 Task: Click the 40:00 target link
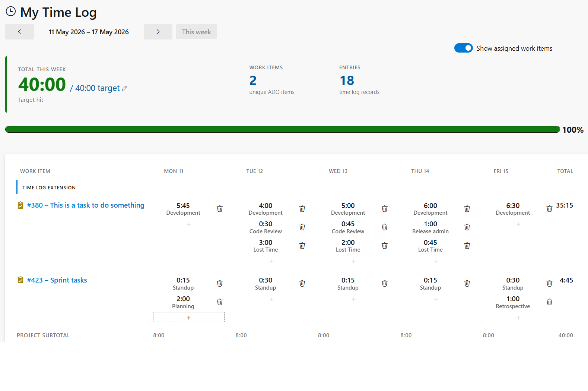coord(98,88)
